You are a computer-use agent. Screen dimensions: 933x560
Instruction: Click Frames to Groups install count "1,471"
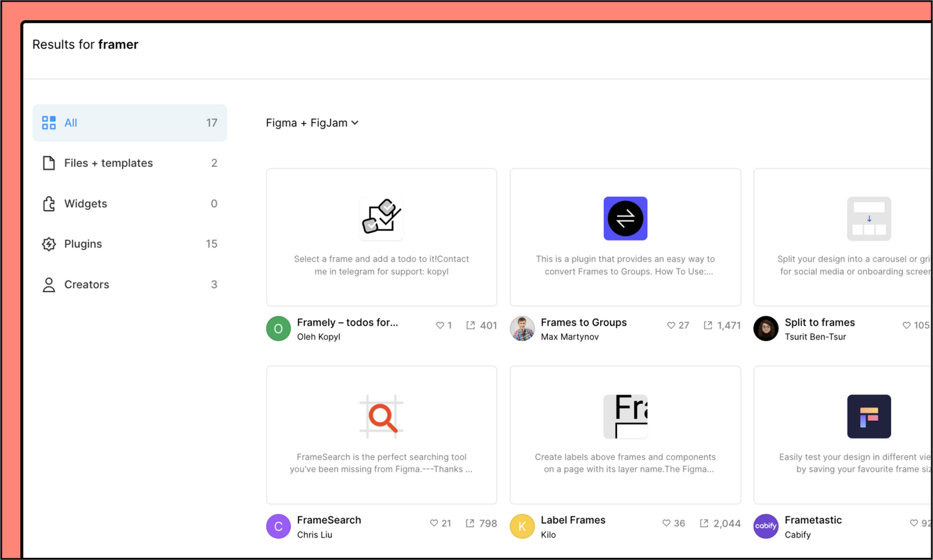[729, 326]
